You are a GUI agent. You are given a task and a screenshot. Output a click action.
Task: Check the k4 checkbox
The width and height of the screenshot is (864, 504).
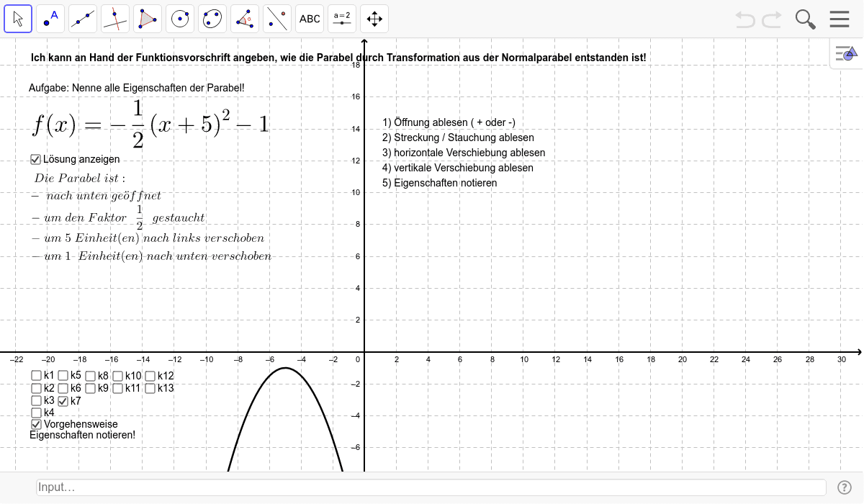pos(36,413)
